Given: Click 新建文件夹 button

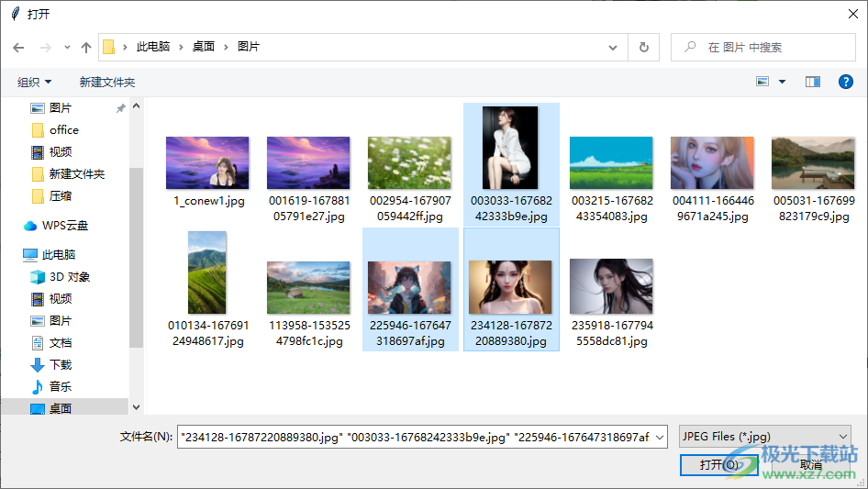Looking at the screenshot, I should point(107,82).
